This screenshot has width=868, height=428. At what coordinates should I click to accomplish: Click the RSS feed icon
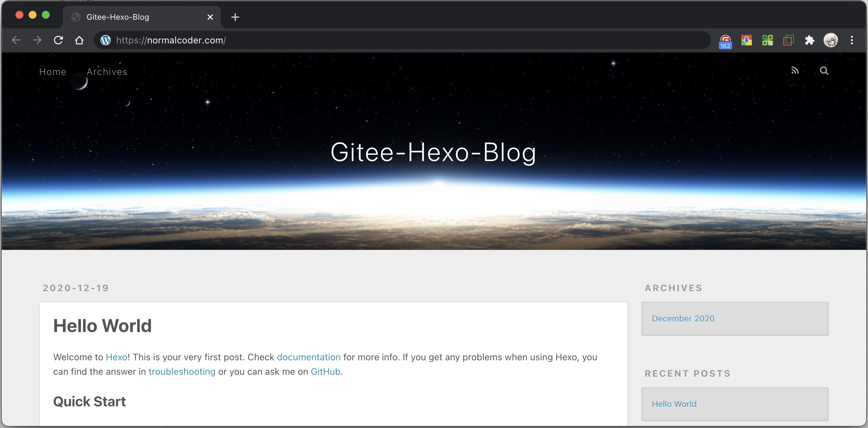(x=795, y=71)
